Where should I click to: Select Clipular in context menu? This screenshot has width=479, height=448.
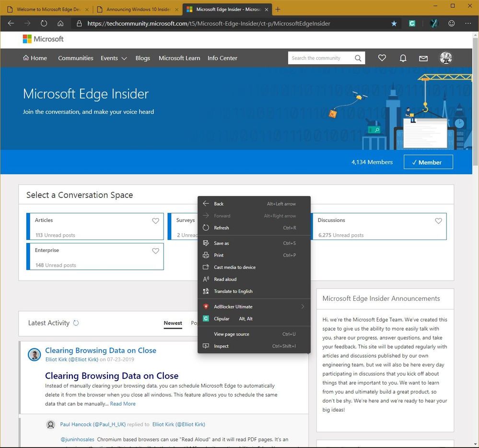click(x=254, y=319)
